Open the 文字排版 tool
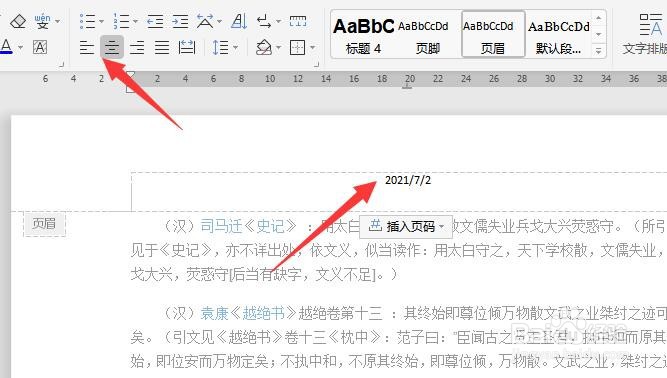The image size is (667, 378). click(646, 35)
